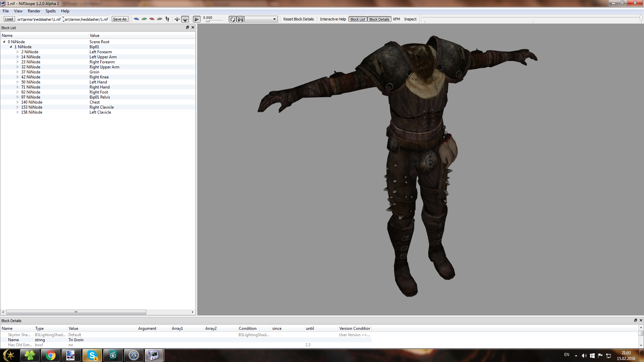Expand 158 NiNode Left Clavicle
644x362 pixels.
tap(17, 112)
